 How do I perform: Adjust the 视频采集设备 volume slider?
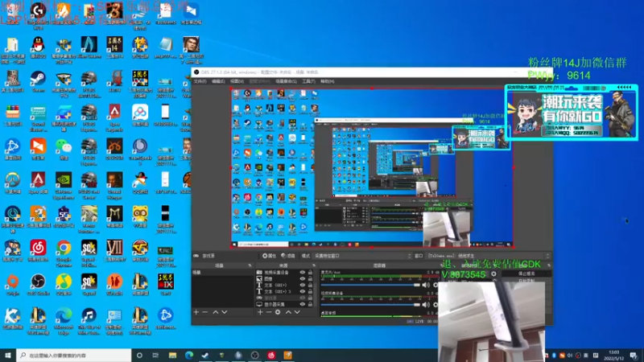(x=371, y=305)
